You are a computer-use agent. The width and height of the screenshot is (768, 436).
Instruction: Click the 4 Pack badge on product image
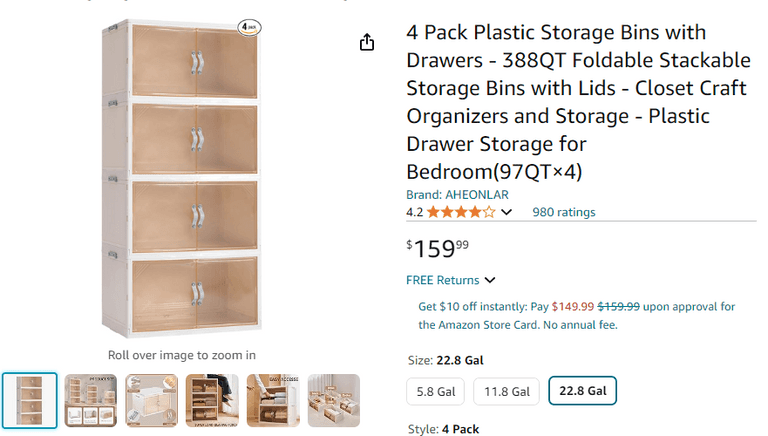(249, 29)
